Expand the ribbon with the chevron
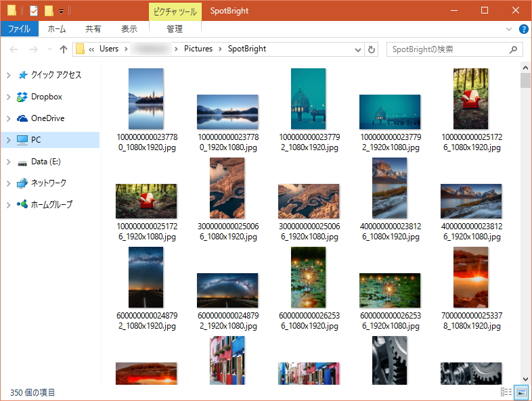The image size is (532, 401). point(508,29)
